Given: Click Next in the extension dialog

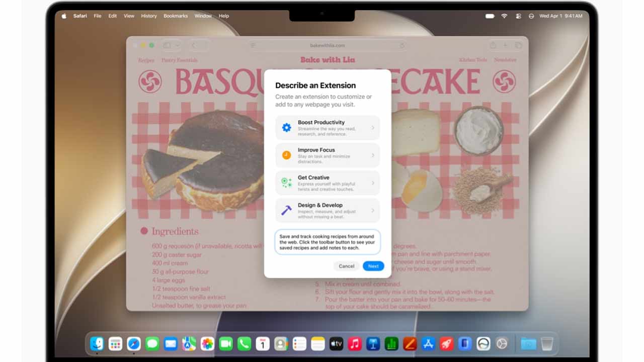Looking at the screenshot, I should click(373, 266).
